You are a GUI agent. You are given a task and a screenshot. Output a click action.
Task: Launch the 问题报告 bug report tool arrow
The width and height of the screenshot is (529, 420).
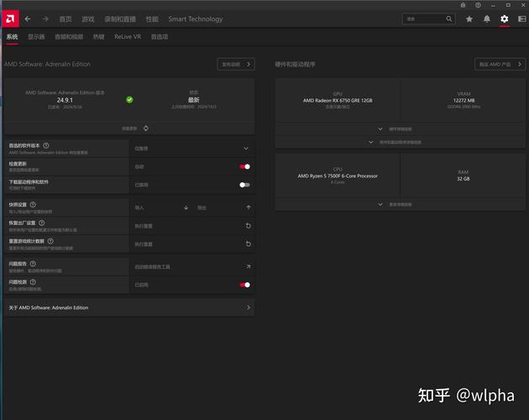click(249, 266)
